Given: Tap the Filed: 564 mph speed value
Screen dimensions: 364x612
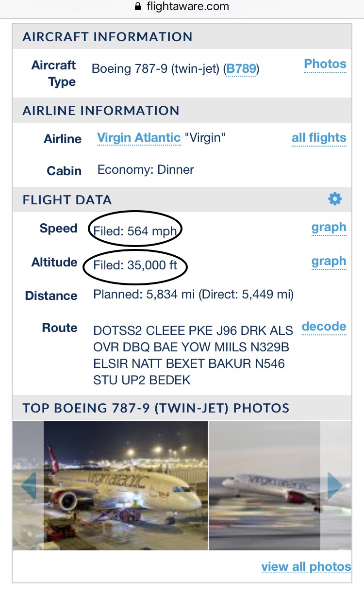Looking at the screenshot, I should (135, 231).
